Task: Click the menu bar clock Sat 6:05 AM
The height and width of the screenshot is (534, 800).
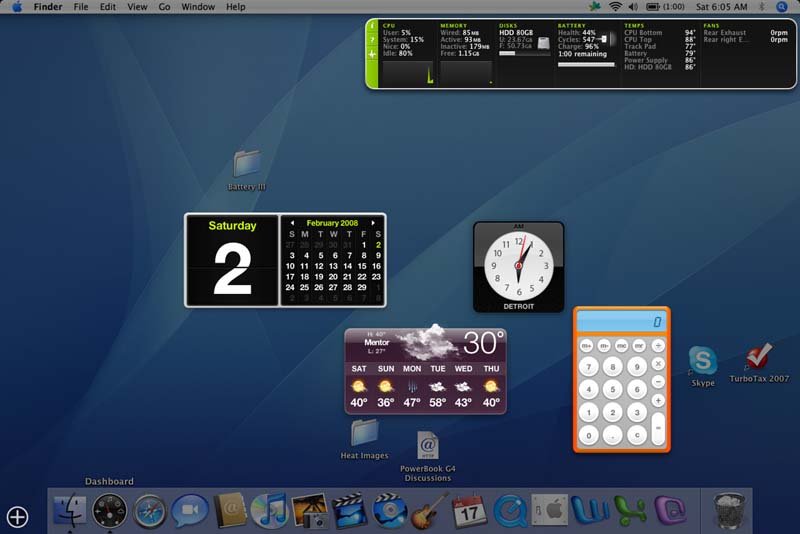Action: 721,7
